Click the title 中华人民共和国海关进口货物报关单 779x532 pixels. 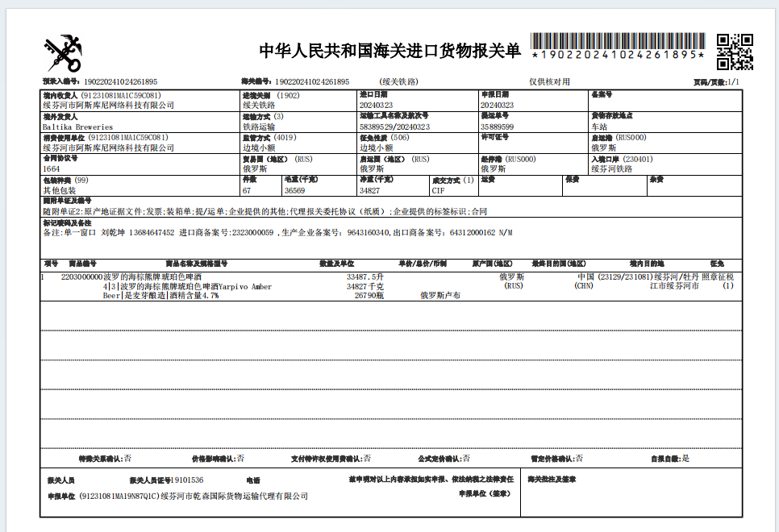[389, 51]
